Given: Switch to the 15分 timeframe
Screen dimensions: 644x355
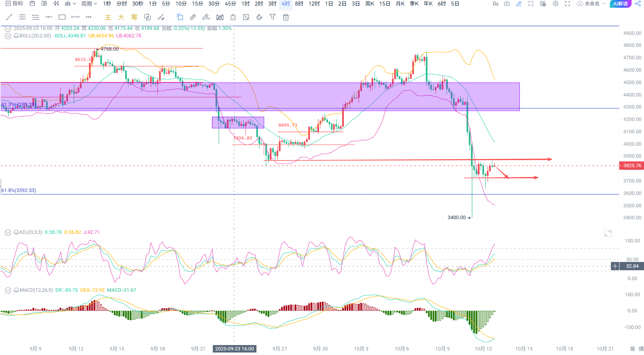Looking at the screenshot, I should [197, 4].
